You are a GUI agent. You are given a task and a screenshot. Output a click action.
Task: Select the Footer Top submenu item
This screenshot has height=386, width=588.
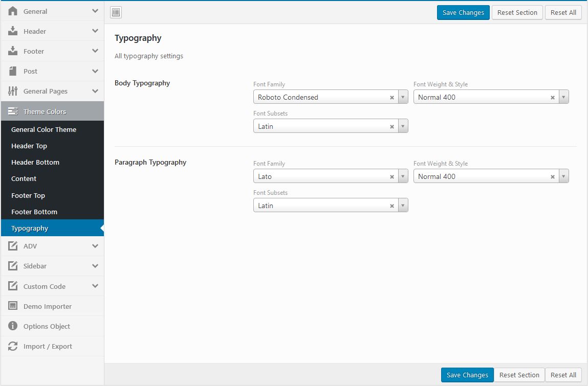tap(28, 196)
